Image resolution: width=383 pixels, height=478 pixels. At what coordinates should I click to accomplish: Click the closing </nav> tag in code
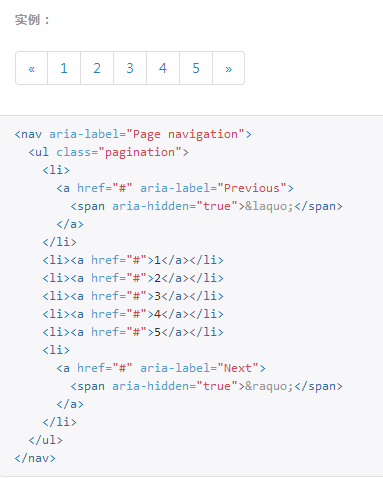click(x=35, y=458)
